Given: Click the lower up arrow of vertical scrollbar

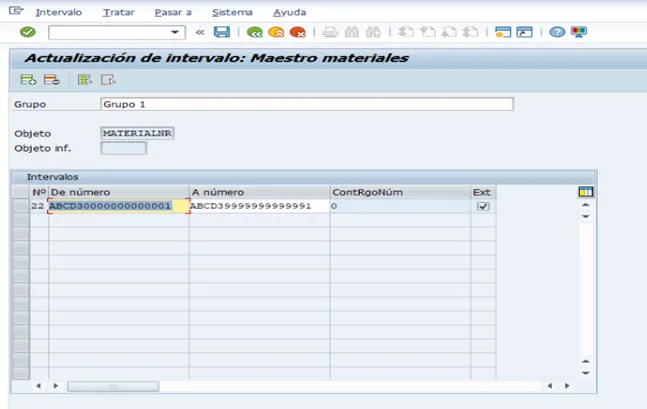Looking at the screenshot, I should 586,361.
